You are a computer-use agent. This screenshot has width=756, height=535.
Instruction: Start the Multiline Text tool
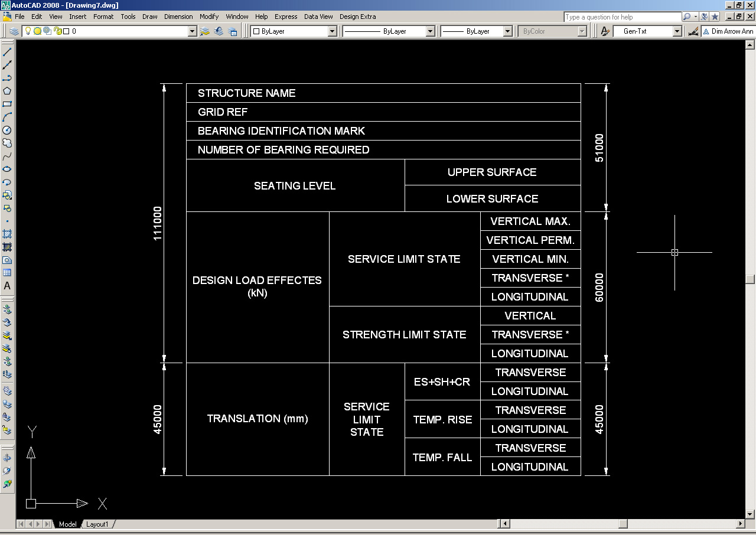tap(8, 286)
